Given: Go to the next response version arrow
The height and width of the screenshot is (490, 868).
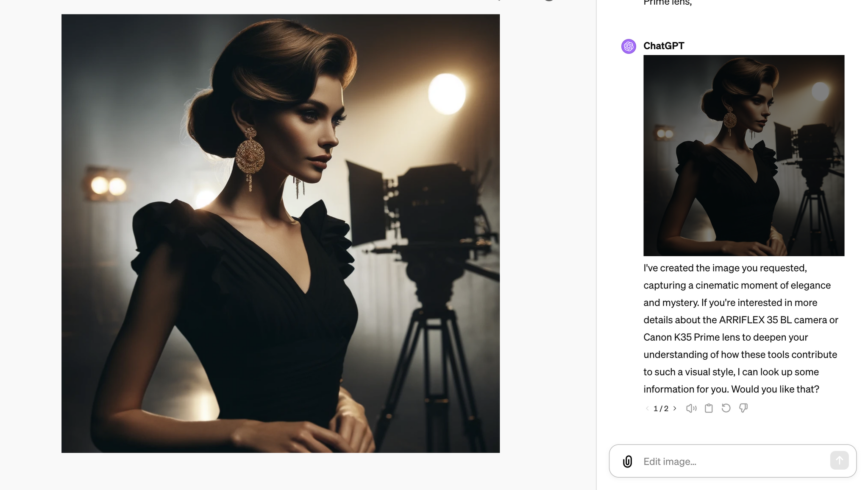Looking at the screenshot, I should (675, 408).
